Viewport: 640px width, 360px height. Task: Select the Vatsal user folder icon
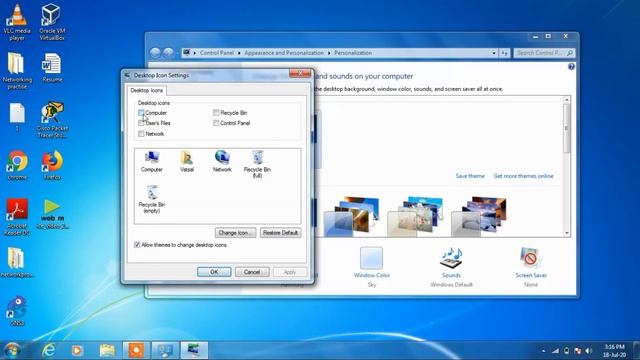[187, 161]
